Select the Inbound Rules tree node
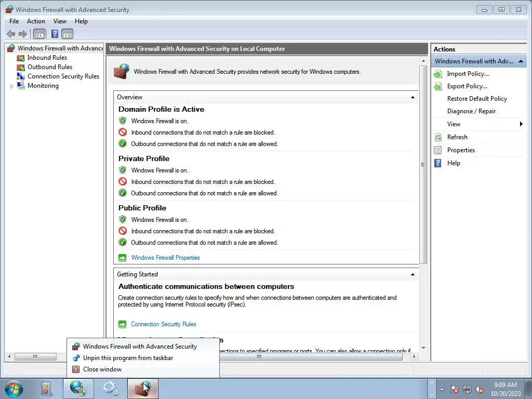The height and width of the screenshot is (399, 532). [x=47, y=58]
